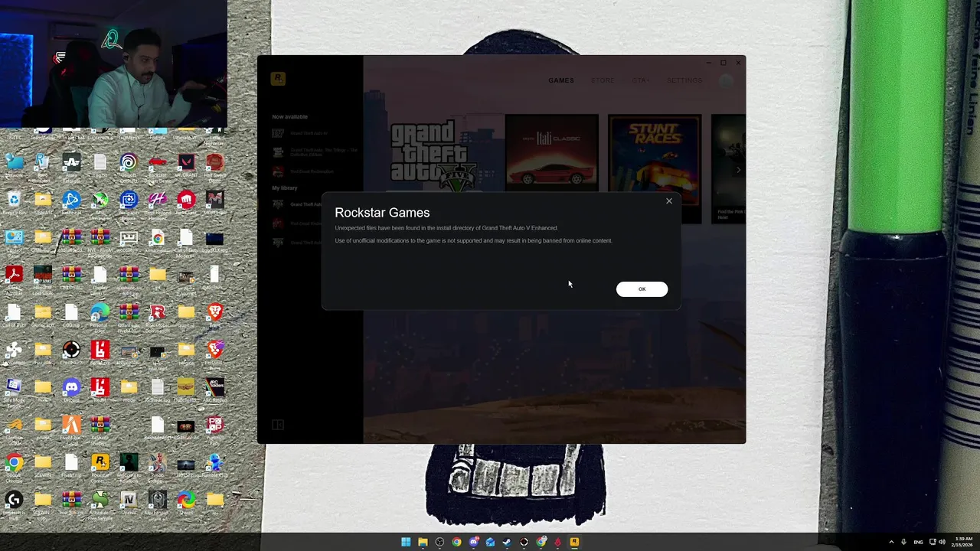Image resolution: width=980 pixels, height=551 pixels.
Task: Advance the launcher carousel with the right chevron
Action: pos(738,169)
